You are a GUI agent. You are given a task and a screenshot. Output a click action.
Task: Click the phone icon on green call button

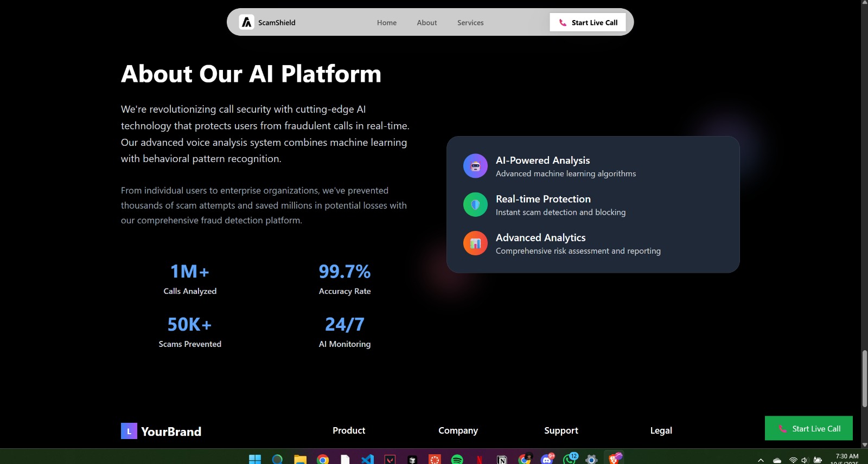tap(782, 429)
